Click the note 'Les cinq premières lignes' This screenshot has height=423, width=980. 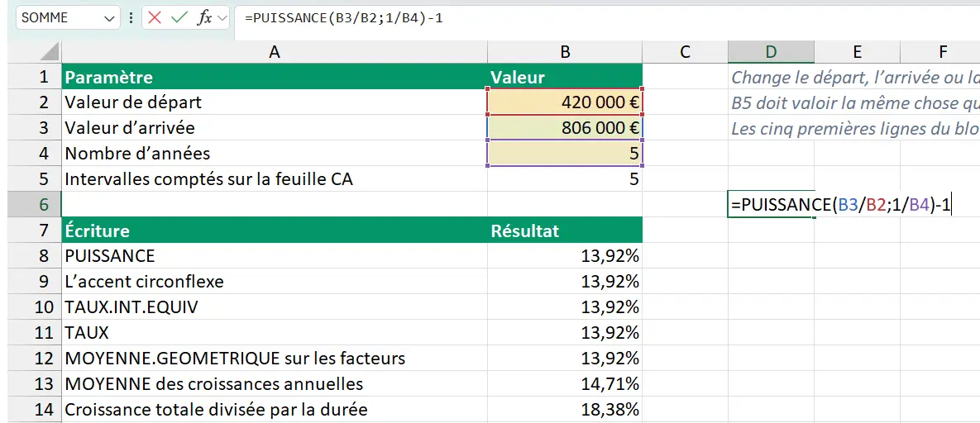855,128
